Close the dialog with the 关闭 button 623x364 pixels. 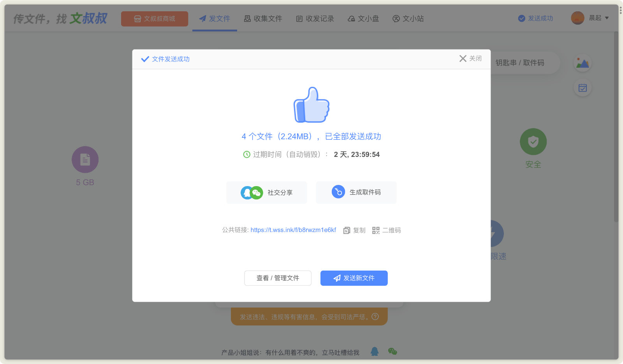pyautogui.click(x=470, y=58)
